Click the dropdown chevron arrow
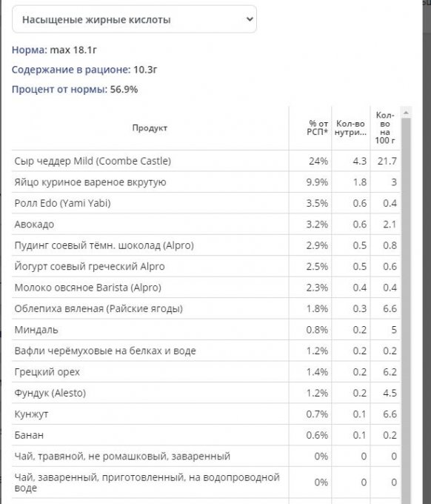 pos(250,19)
